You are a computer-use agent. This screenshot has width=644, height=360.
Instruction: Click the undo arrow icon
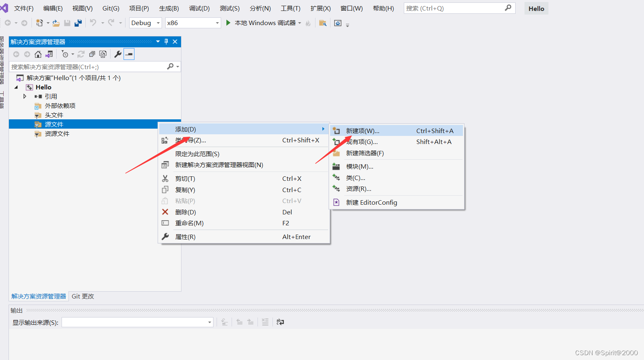(x=93, y=23)
